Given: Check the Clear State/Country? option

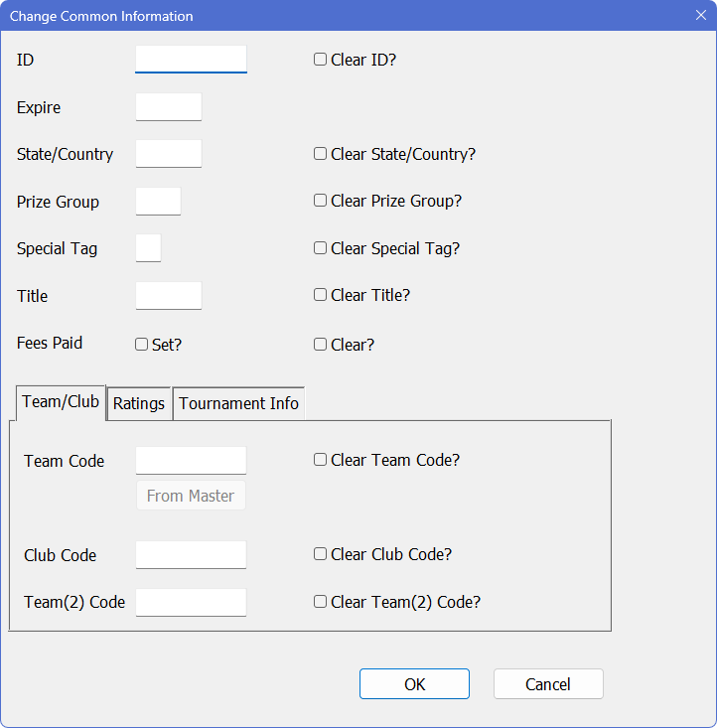Looking at the screenshot, I should tap(321, 154).
